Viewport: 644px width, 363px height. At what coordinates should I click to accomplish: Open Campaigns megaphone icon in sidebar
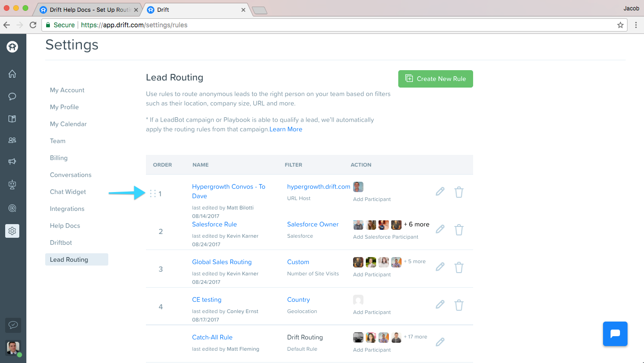(x=12, y=161)
